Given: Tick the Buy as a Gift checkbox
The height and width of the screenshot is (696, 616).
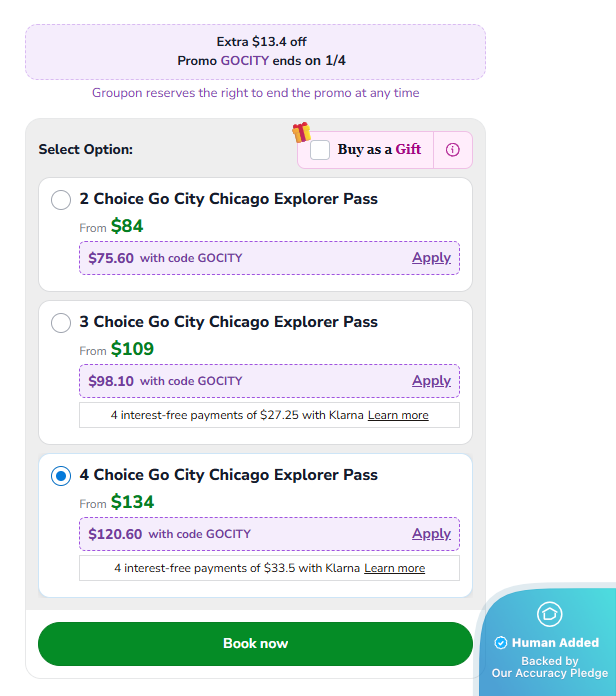Looking at the screenshot, I should [320, 150].
